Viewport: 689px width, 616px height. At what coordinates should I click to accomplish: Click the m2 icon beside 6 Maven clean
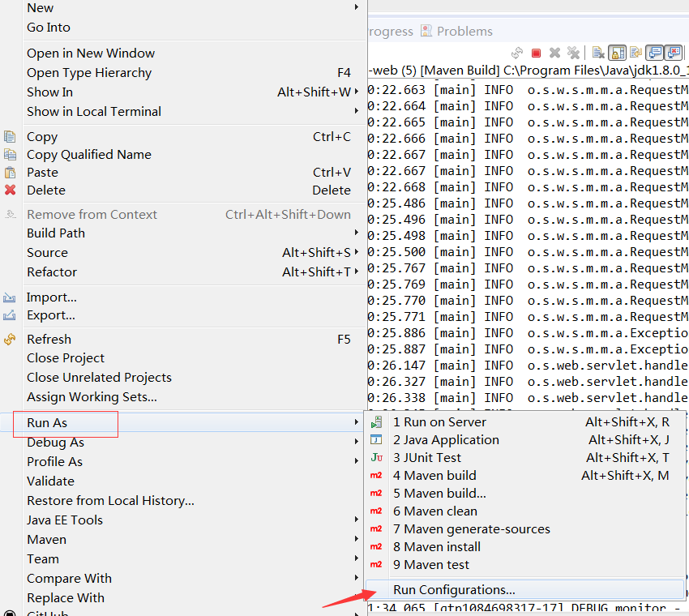(x=376, y=511)
